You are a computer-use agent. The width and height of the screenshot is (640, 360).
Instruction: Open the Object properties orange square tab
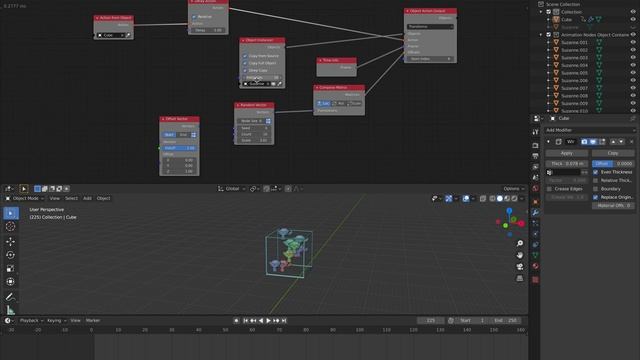536,202
